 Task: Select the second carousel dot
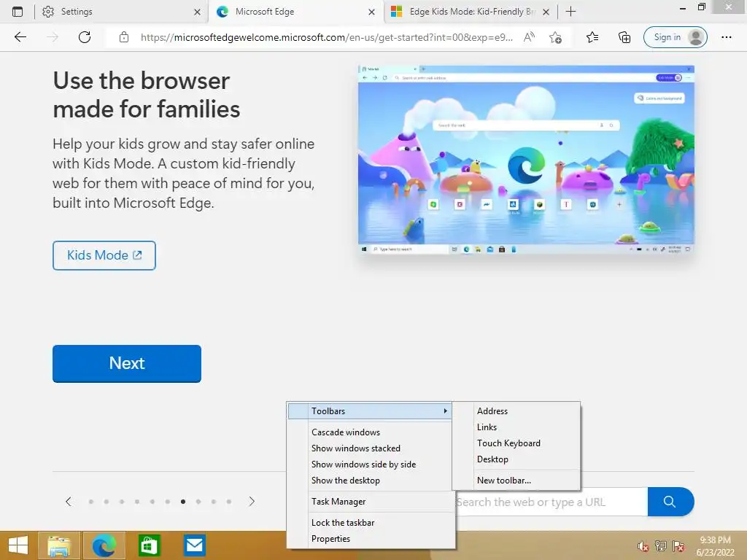107,502
